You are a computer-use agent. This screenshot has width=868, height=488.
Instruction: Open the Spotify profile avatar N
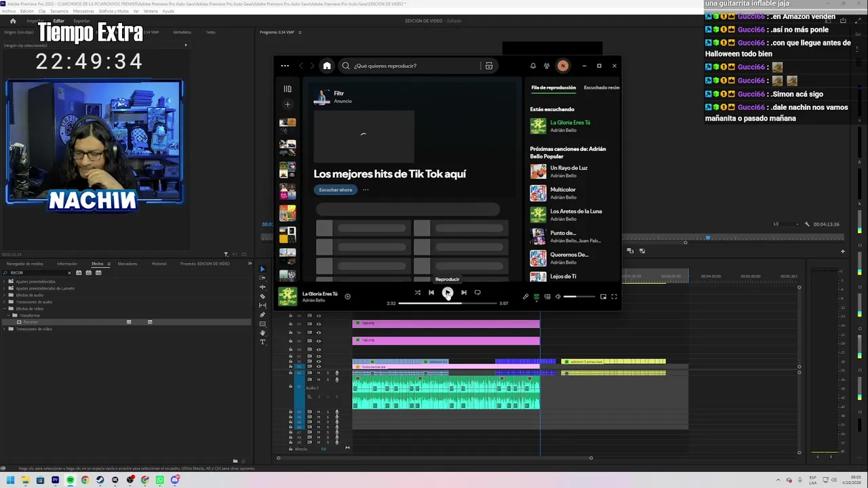[x=562, y=66]
